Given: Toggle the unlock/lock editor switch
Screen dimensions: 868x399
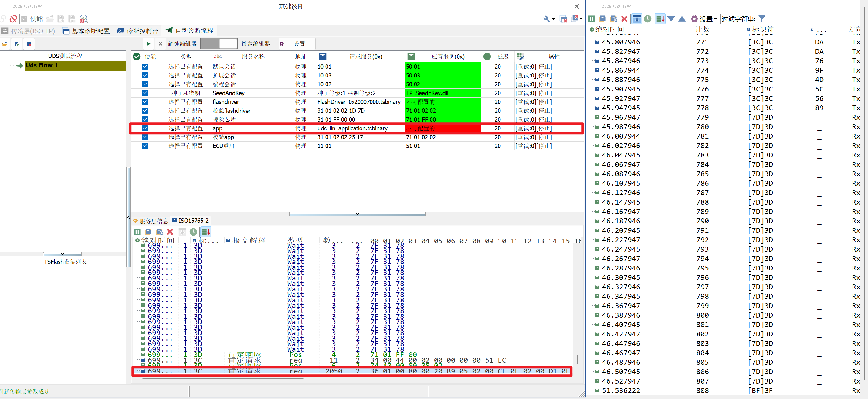Looking at the screenshot, I should pos(219,44).
